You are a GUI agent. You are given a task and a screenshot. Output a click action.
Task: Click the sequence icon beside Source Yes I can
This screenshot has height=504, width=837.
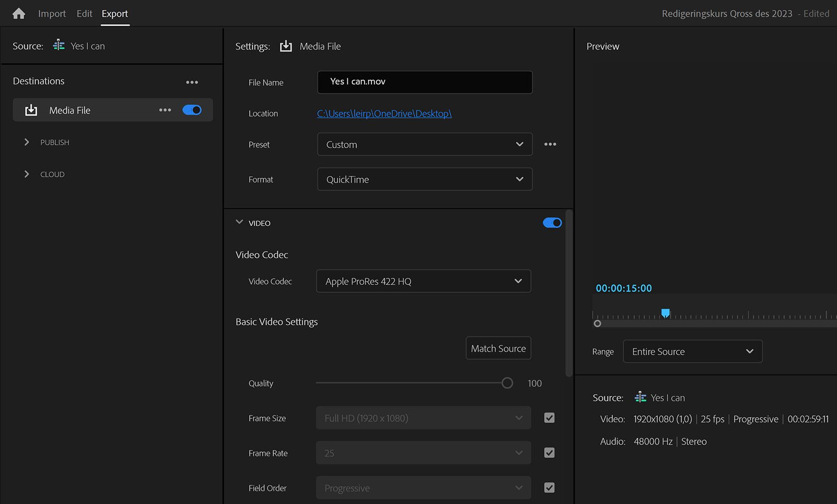(x=59, y=45)
